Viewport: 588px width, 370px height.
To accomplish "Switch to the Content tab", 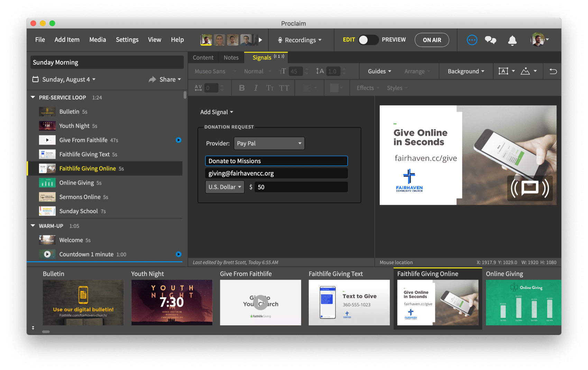I will coord(203,58).
